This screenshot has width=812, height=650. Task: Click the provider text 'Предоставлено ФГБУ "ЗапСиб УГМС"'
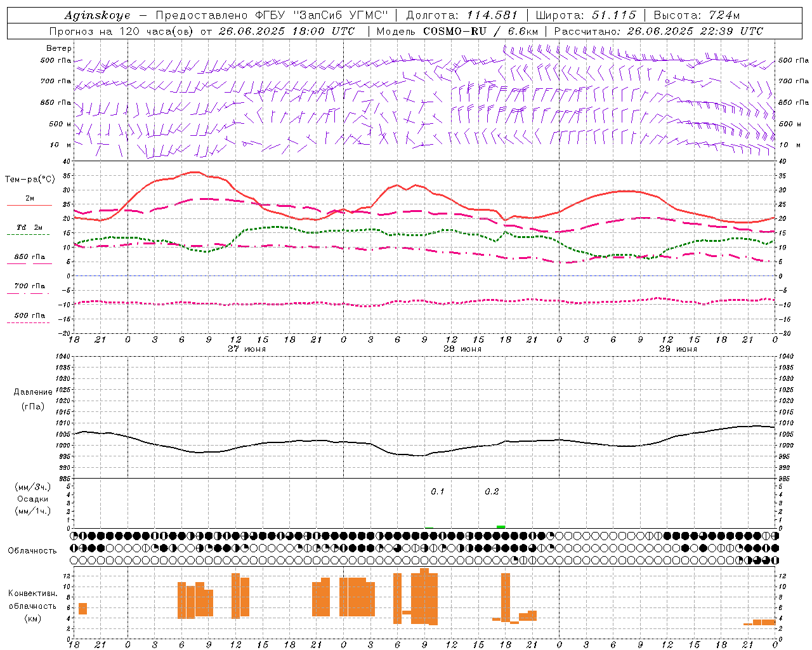[x=272, y=15]
